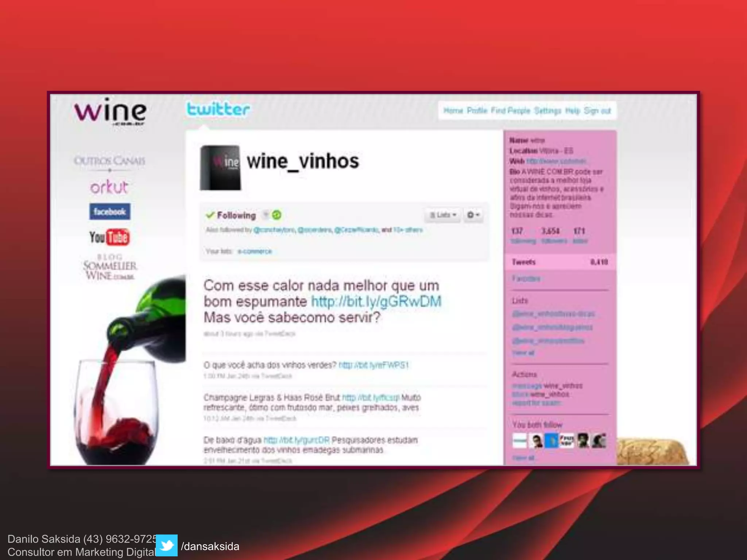Click the wine_vinhos profile avatar

[221, 168]
